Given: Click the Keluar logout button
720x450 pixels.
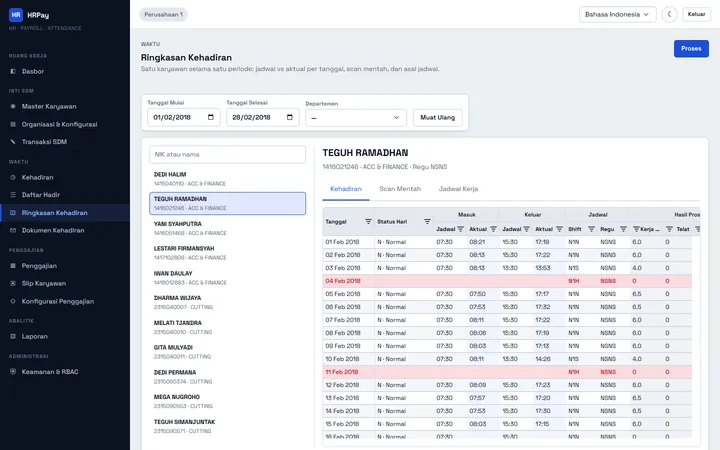Looking at the screenshot, I should click(x=696, y=14).
